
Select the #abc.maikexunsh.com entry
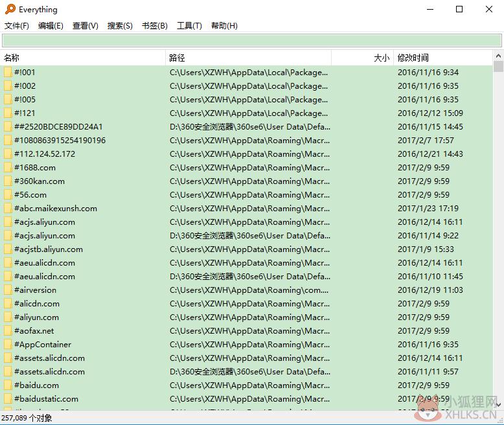coord(56,209)
